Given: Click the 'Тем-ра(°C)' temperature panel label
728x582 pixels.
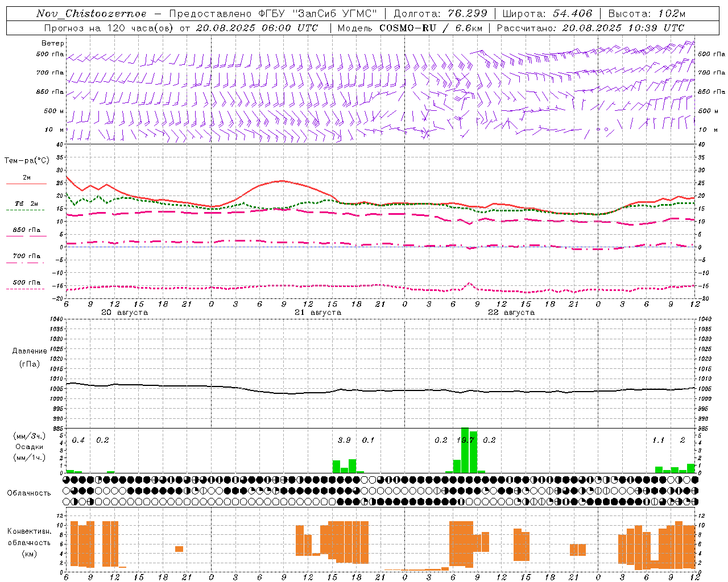Looking at the screenshot, I should click(27, 161).
